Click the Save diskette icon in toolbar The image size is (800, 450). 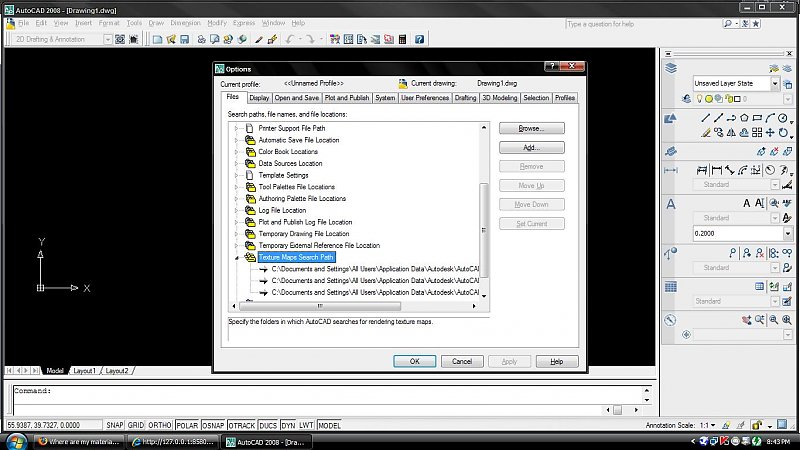pyautogui.click(x=185, y=39)
